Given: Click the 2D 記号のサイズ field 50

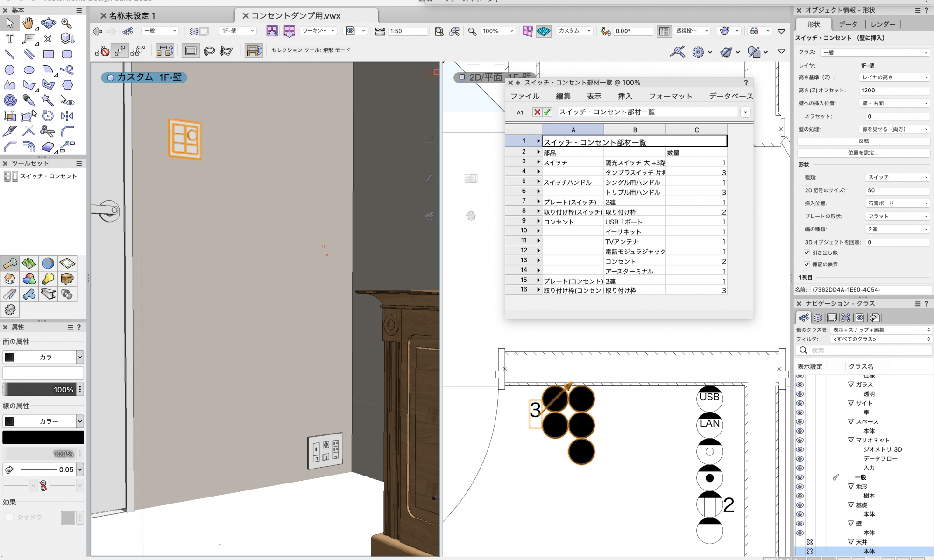Looking at the screenshot, I should coord(898,190).
